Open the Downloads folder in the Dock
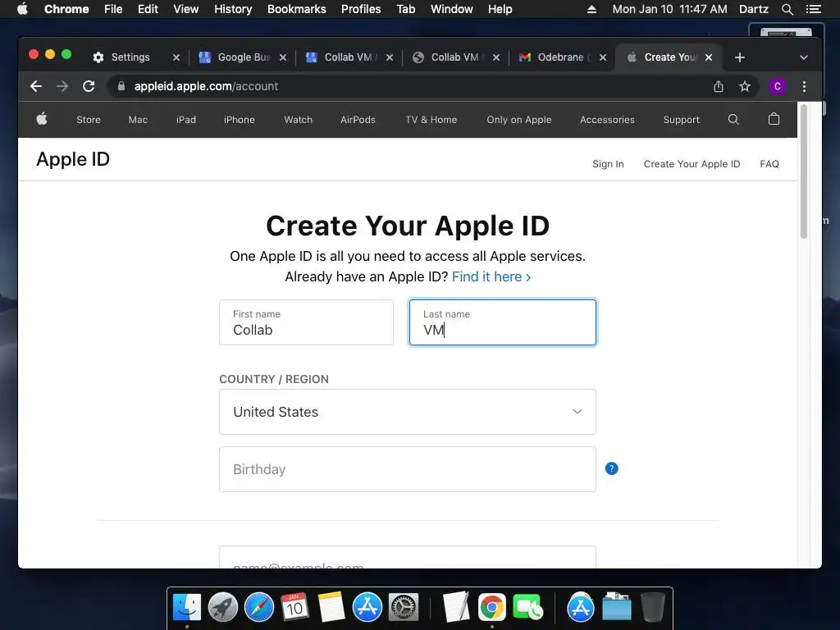This screenshot has width=840, height=630. click(617, 608)
